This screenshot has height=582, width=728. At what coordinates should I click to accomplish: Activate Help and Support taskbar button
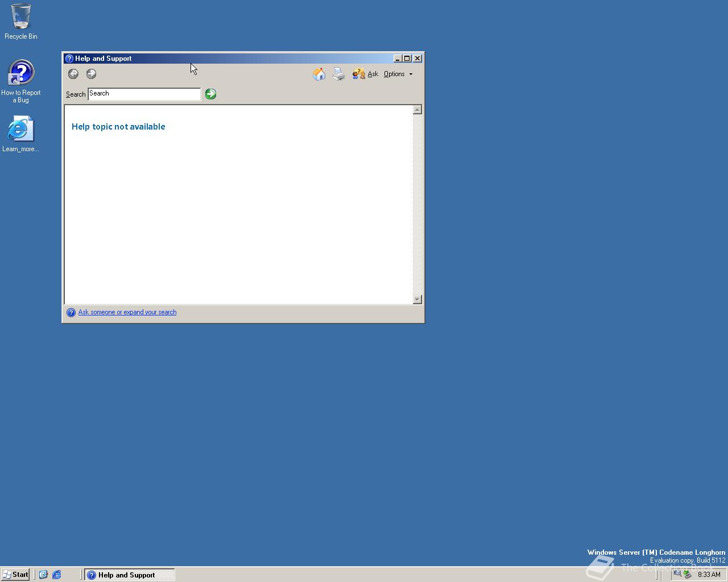(x=130, y=575)
